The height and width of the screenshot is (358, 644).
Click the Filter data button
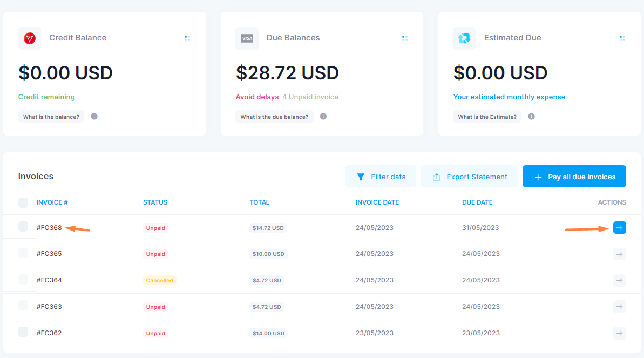(381, 177)
